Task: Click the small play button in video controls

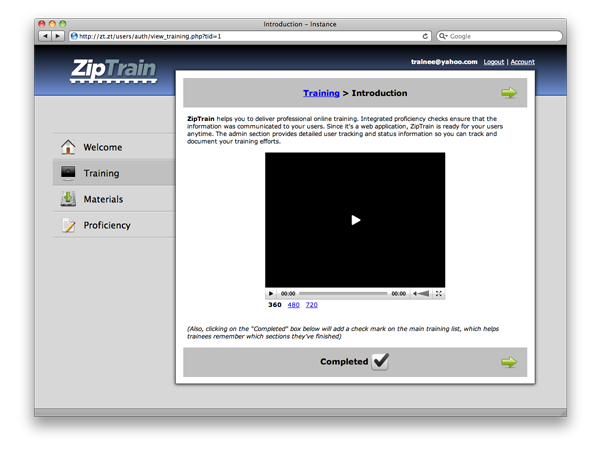Action: coord(271,293)
